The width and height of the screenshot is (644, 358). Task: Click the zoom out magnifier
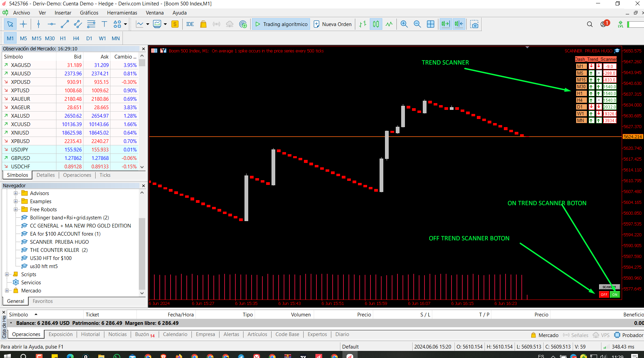tap(417, 24)
